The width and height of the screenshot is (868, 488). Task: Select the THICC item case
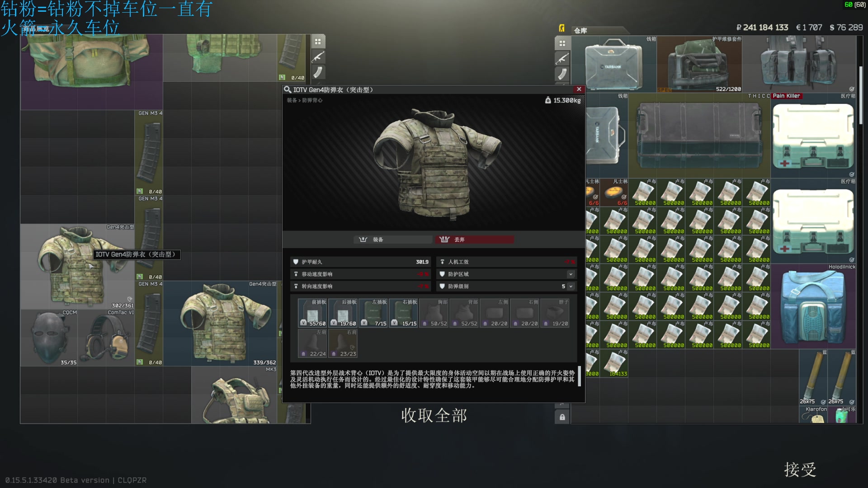click(699, 136)
